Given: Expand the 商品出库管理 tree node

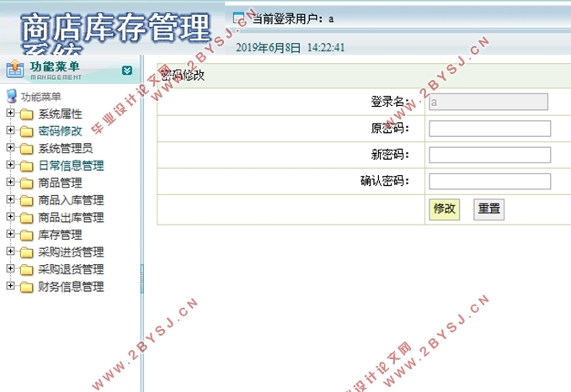Looking at the screenshot, I should (x=11, y=216).
